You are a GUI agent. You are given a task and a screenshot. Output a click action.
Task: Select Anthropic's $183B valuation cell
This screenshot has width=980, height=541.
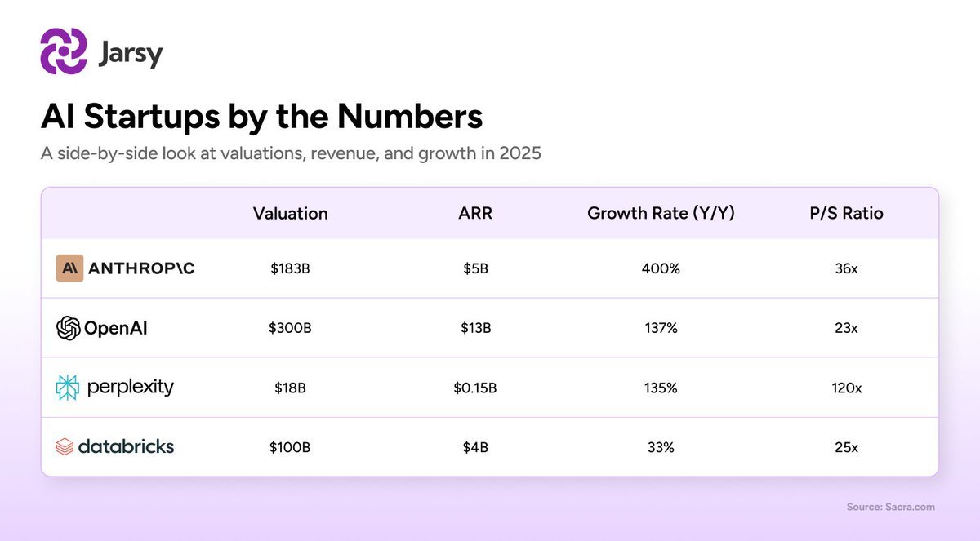tap(290, 268)
